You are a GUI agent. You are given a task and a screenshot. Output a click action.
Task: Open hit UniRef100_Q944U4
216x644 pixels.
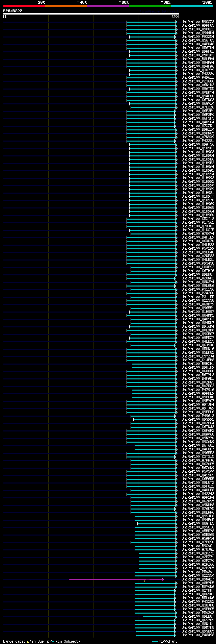click(198, 33)
